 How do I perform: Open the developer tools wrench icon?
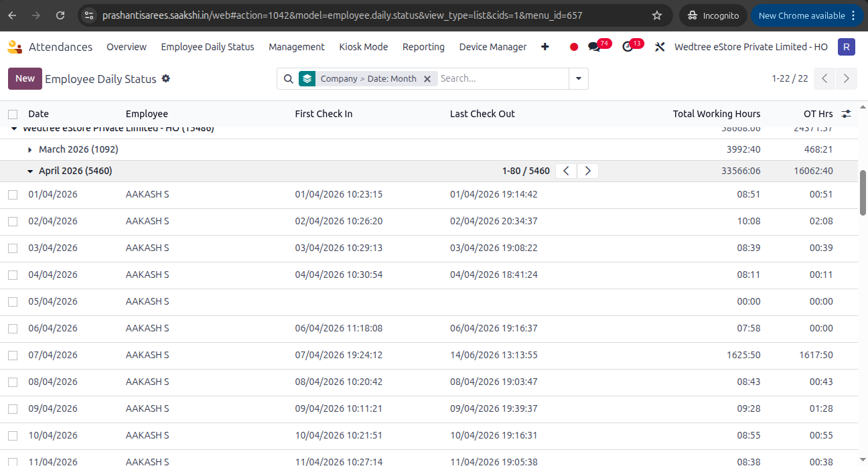[660, 47]
